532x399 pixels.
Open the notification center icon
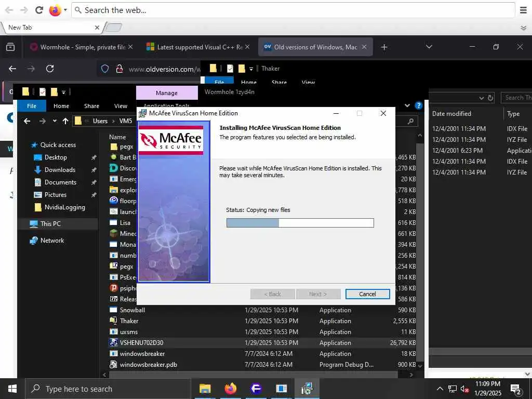coord(516,389)
